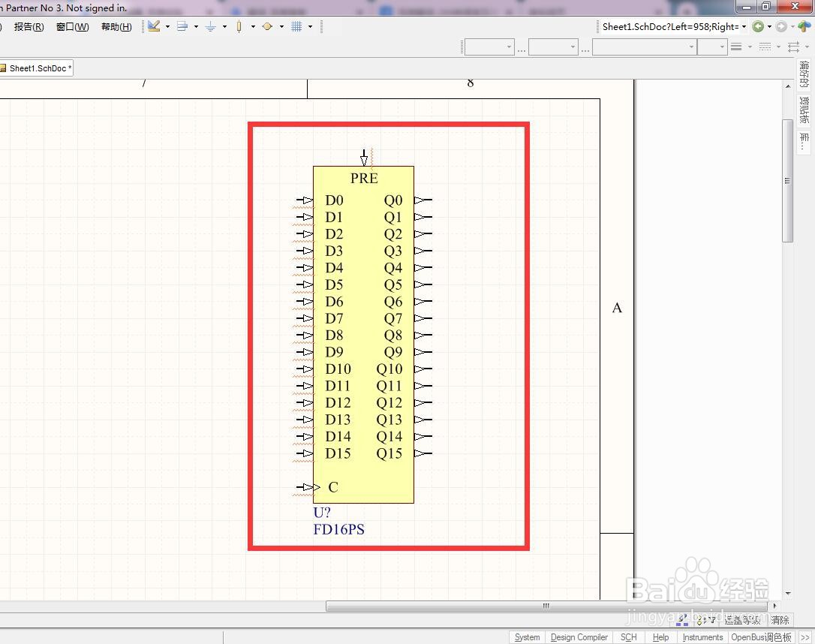
Task: Open the wide empty toolbar combo box
Action: pyautogui.click(x=644, y=47)
